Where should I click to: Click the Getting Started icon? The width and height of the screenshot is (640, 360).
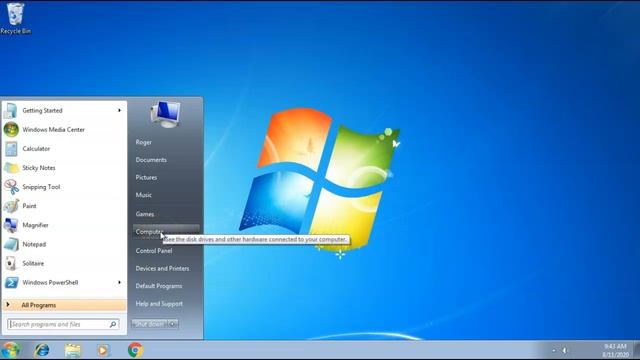[x=11, y=111]
